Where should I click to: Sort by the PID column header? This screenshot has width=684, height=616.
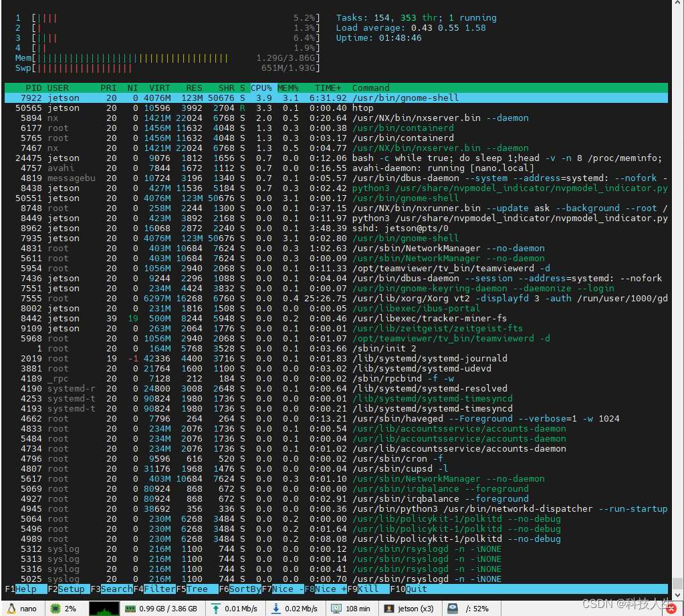[x=33, y=88]
